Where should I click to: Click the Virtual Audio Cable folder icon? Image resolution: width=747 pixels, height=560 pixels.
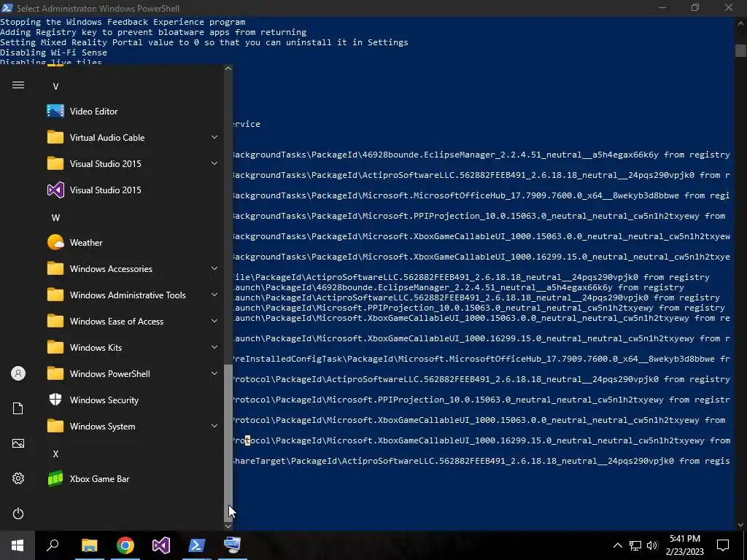coord(55,138)
